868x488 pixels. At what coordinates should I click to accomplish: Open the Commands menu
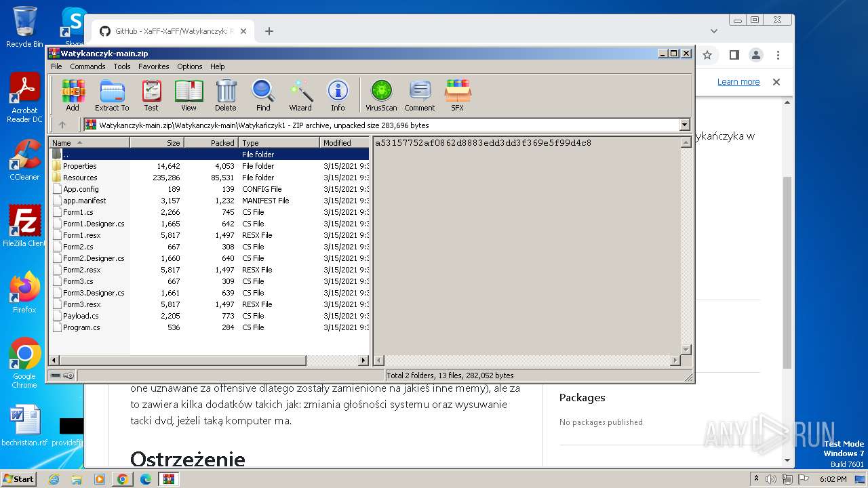(87, 66)
